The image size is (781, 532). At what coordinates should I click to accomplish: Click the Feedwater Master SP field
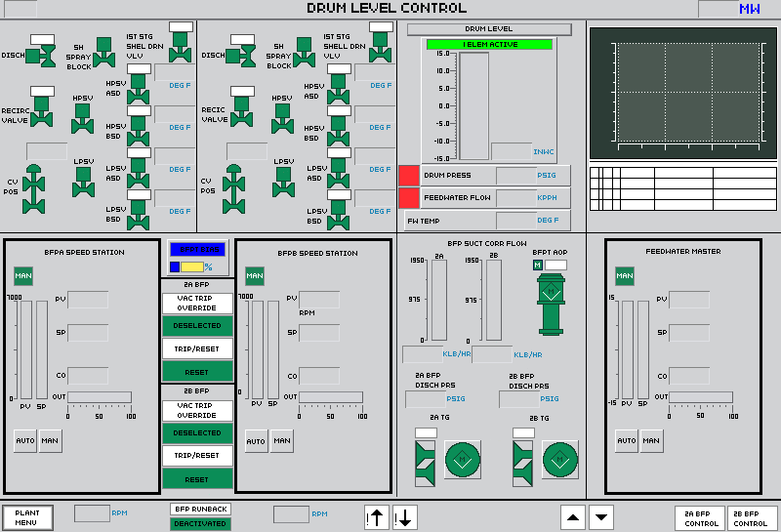tap(688, 333)
